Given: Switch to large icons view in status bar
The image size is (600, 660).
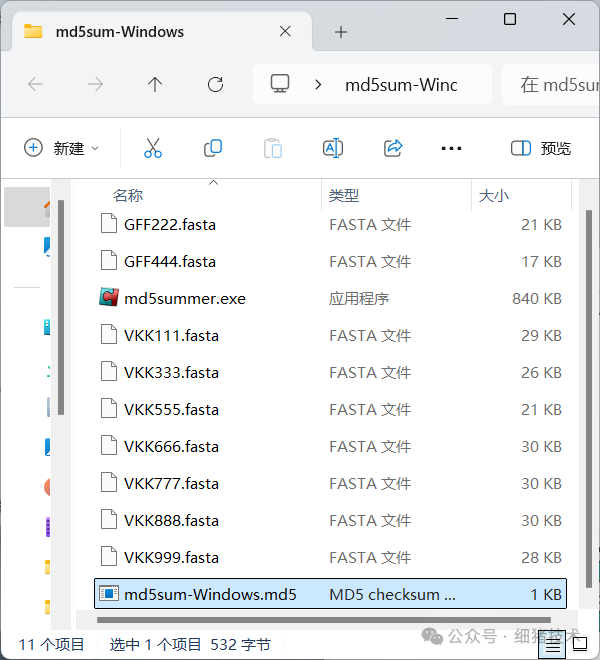Looking at the screenshot, I should (x=579, y=647).
